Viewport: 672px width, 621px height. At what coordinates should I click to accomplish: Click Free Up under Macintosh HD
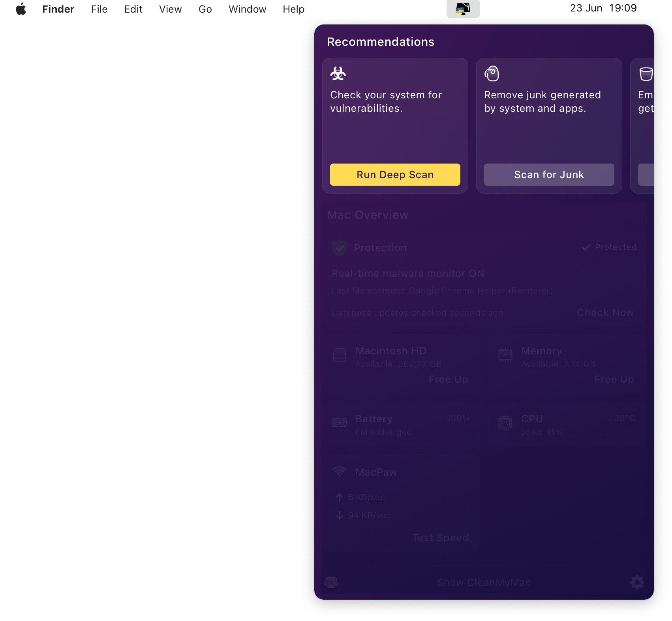click(449, 379)
